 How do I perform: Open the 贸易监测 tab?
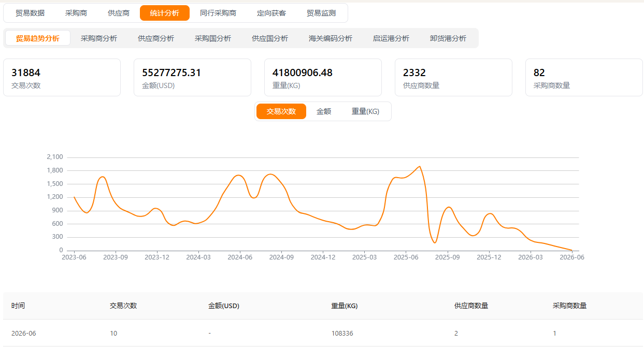pyautogui.click(x=321, y=13)
